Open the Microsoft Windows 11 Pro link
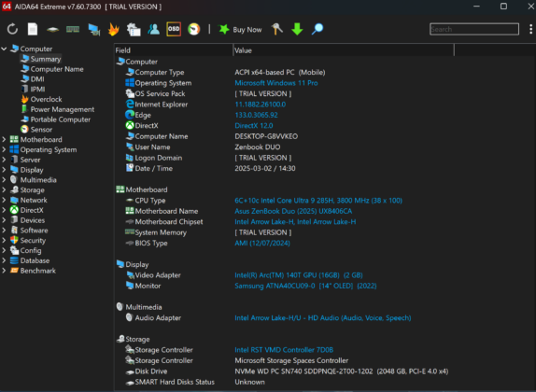Image resolution: width=536 pixels, height=392 pixels. [276, 83]
